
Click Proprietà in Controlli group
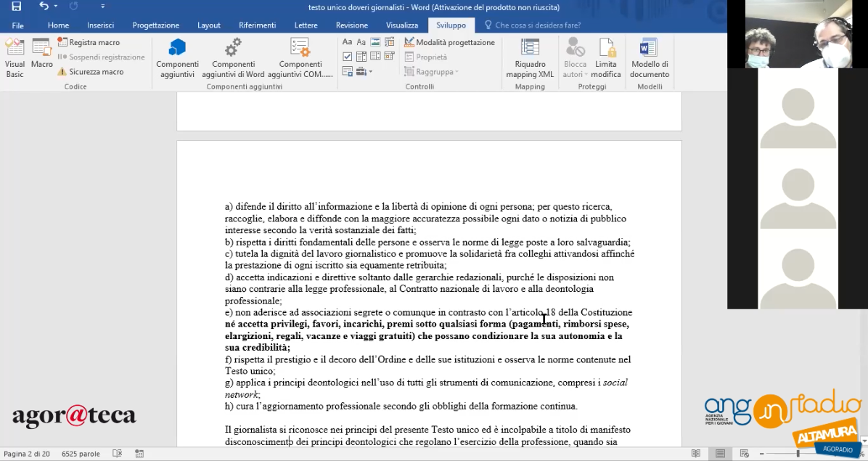[426, 57]
